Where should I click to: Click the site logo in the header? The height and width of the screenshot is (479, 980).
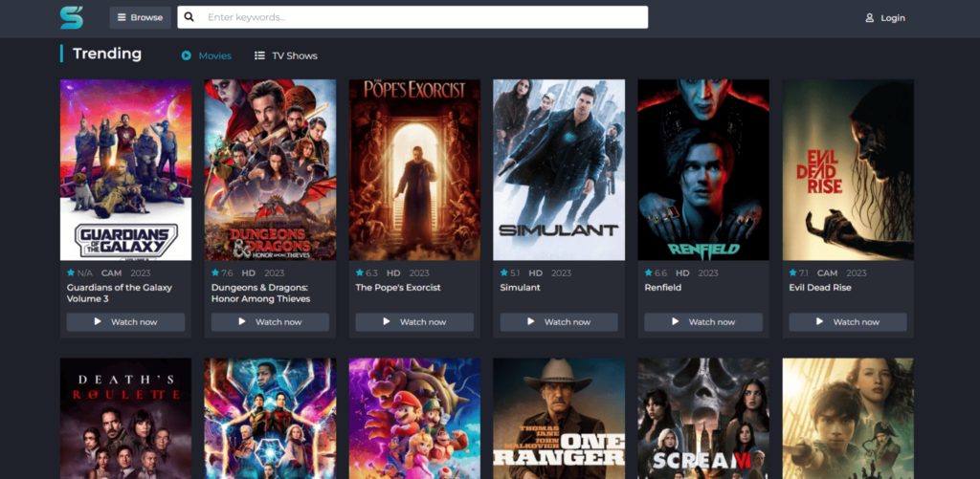point(71,17)
